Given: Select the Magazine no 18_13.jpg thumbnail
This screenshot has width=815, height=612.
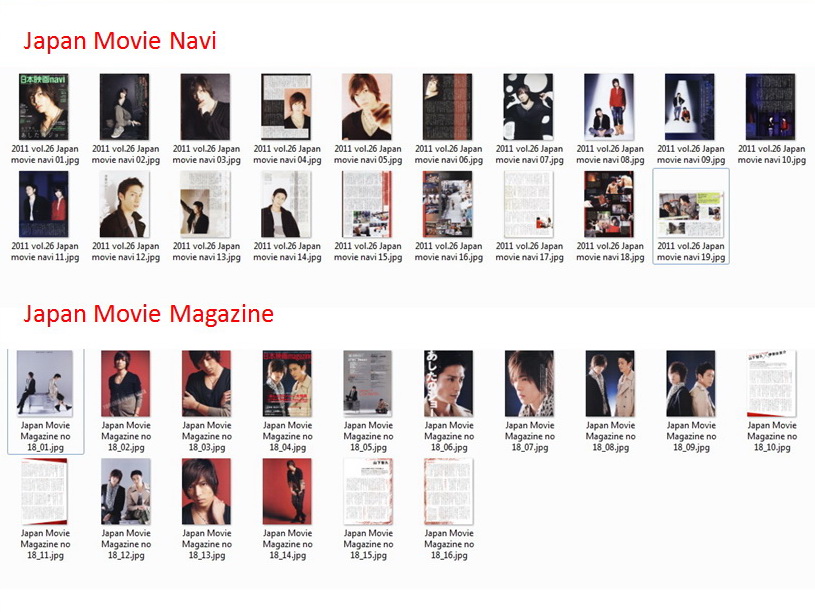Looking at the screenshot, I should pyautogui.click(x=206, y=491).
